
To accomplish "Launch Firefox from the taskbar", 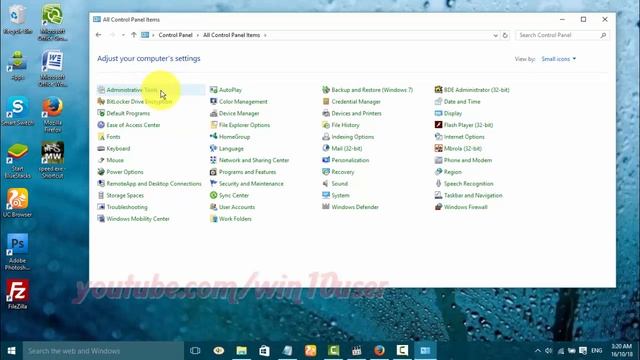I will click(x=379, y=351).
